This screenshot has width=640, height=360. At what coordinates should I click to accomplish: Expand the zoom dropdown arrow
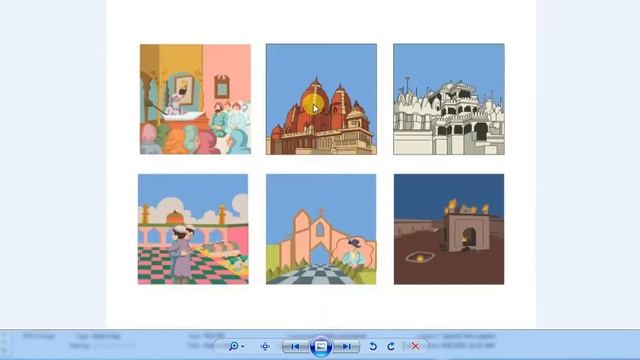(x=243, y=347)
